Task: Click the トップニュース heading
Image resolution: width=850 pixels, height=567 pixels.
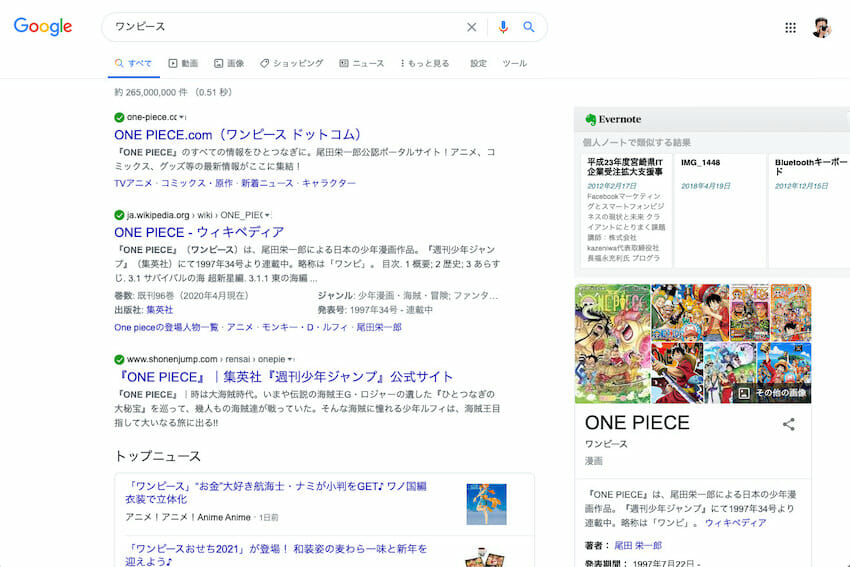Action: 158,456
